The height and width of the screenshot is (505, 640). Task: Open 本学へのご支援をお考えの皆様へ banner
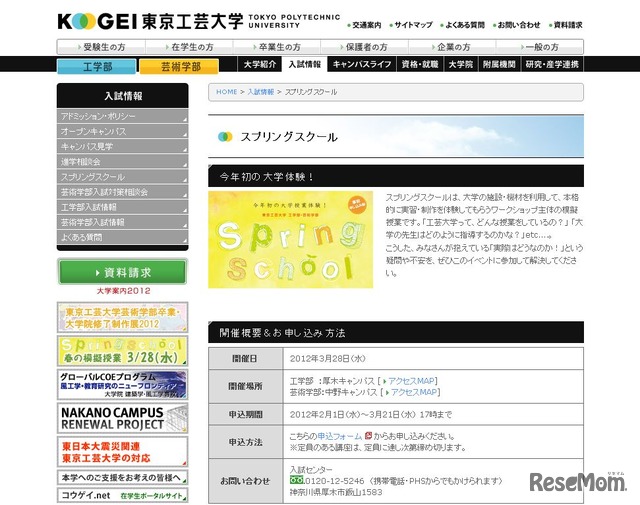122,477
